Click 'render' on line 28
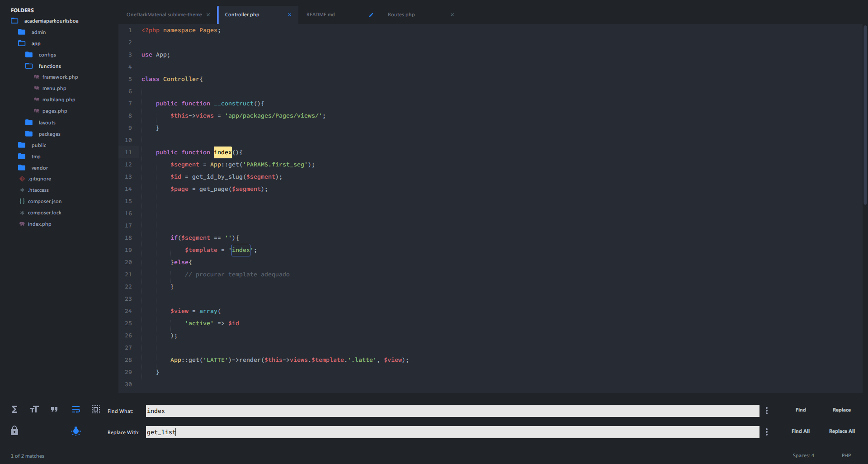The image size is (868, 464). click(x=250, y=360)
